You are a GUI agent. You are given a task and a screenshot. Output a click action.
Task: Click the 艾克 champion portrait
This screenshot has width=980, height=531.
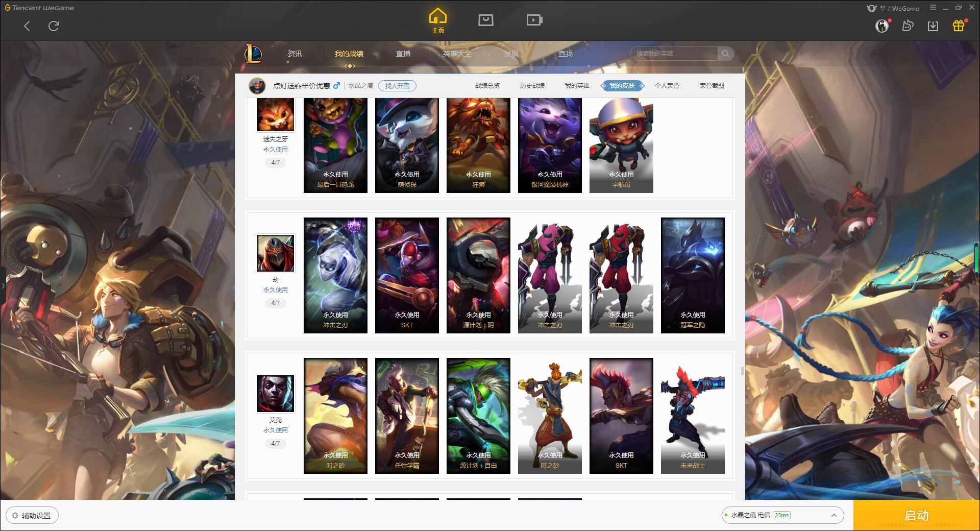276,394
